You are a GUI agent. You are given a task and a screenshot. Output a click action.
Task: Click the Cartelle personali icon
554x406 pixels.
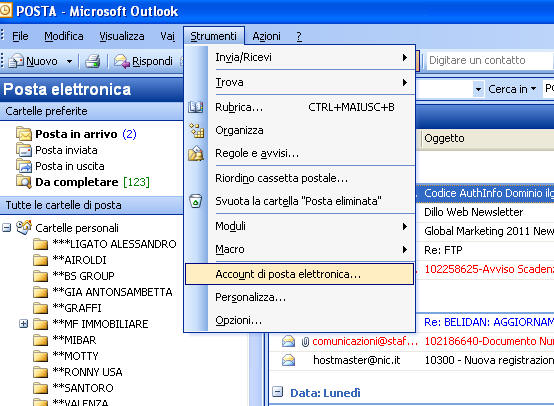24,228
